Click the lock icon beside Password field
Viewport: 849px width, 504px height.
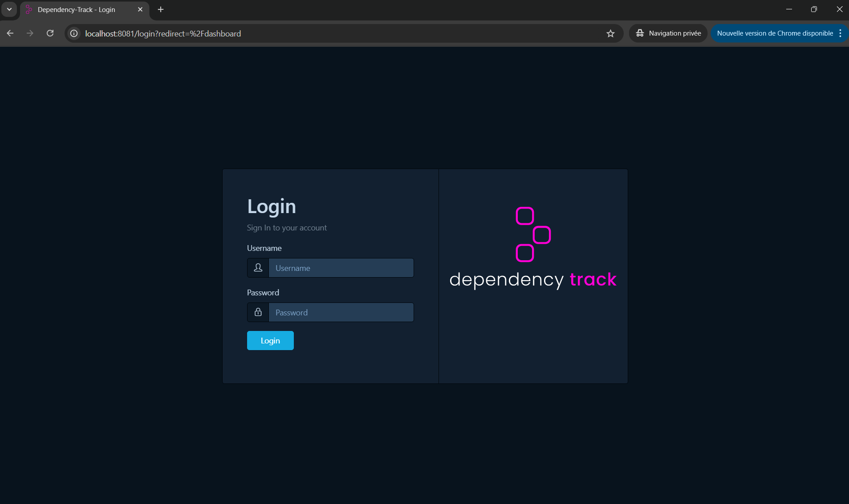(x=258, y=312)
